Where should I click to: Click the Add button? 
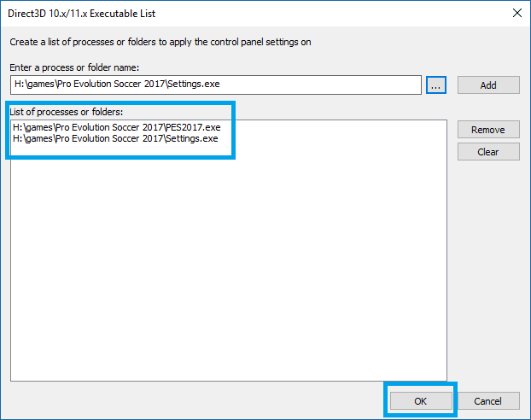[x=488, y=85]
